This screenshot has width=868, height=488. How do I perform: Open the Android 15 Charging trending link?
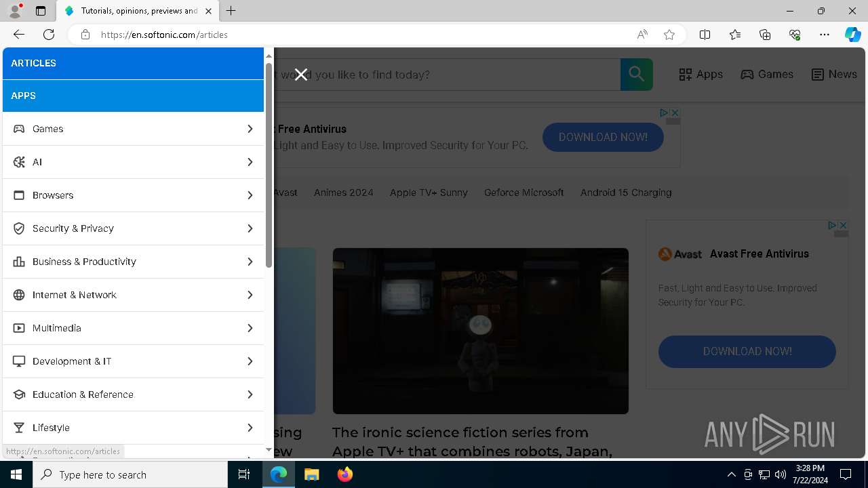(626, 192)
